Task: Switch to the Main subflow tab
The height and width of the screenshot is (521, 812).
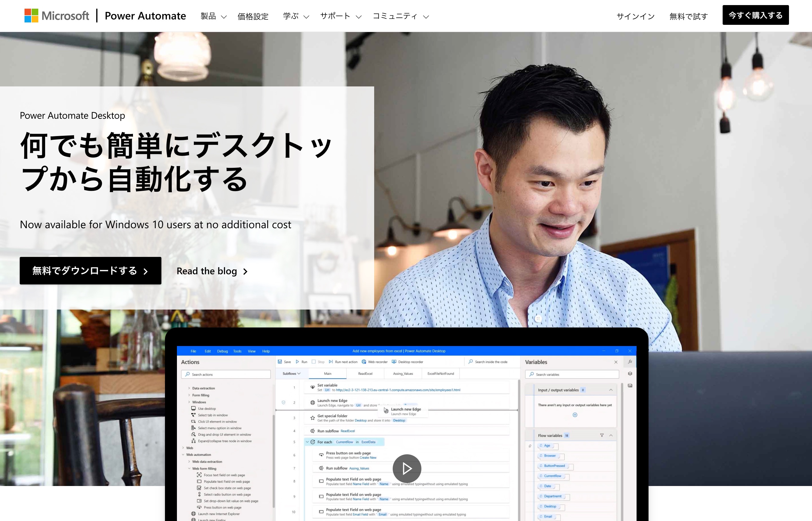Action: (328, 374)
